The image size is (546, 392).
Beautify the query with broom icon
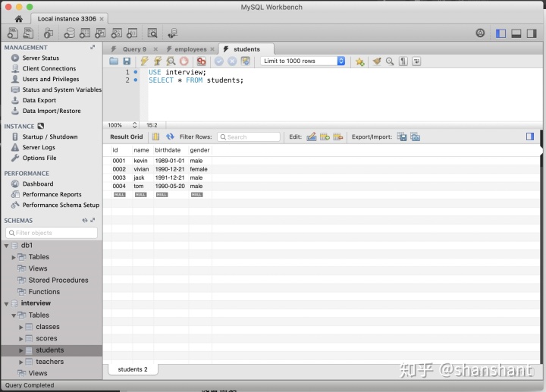pos(376,61)
